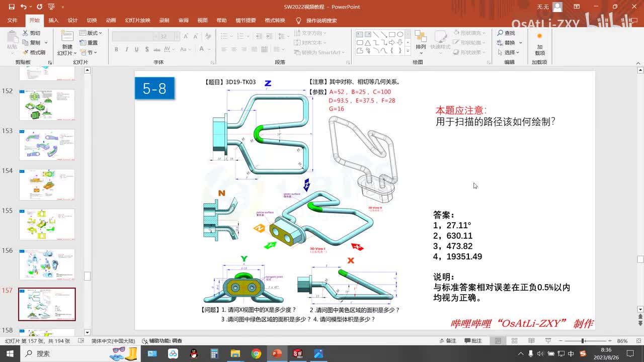The width and height of the screenshot is (644, 362).
Task: Select slide 156 thumbnail
Action: (x=47, y=264)
